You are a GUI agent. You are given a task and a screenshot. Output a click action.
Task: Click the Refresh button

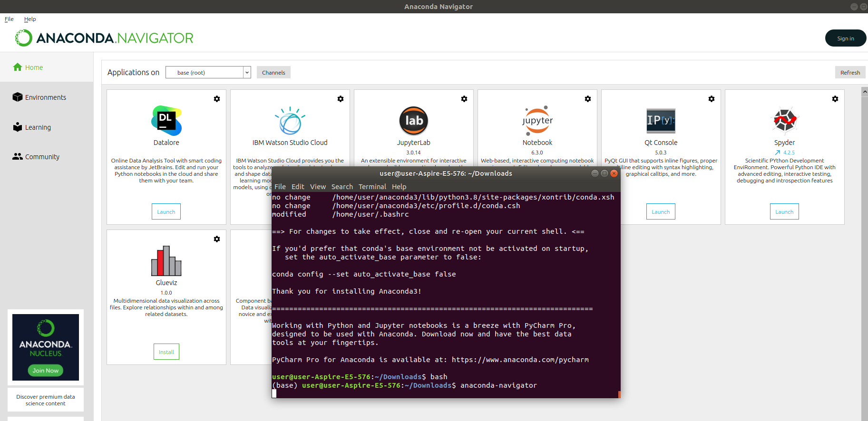(850, 72)
